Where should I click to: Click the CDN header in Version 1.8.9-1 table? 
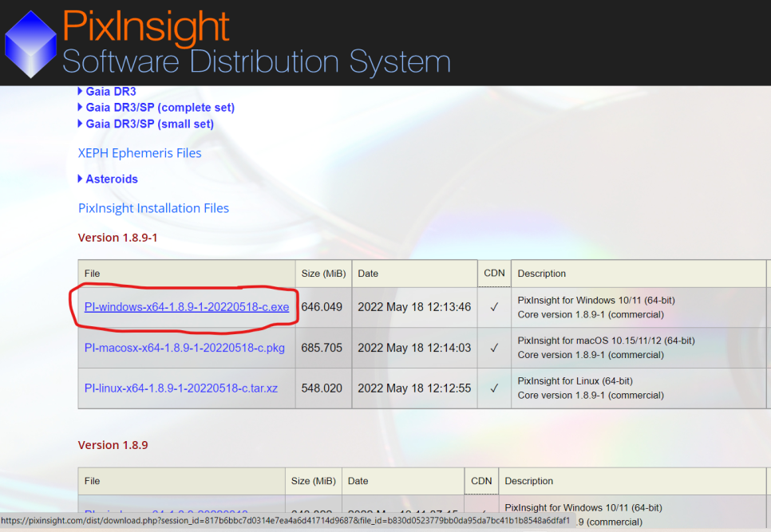coord(494,273)
